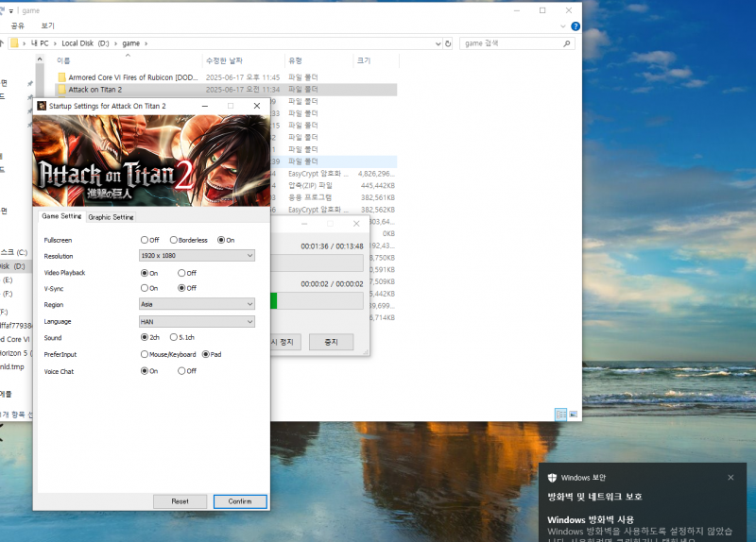This screenshot has width=756, height=542.
Task: Select (C:) drive in navigation pane
Action: [x=14, y=252]
